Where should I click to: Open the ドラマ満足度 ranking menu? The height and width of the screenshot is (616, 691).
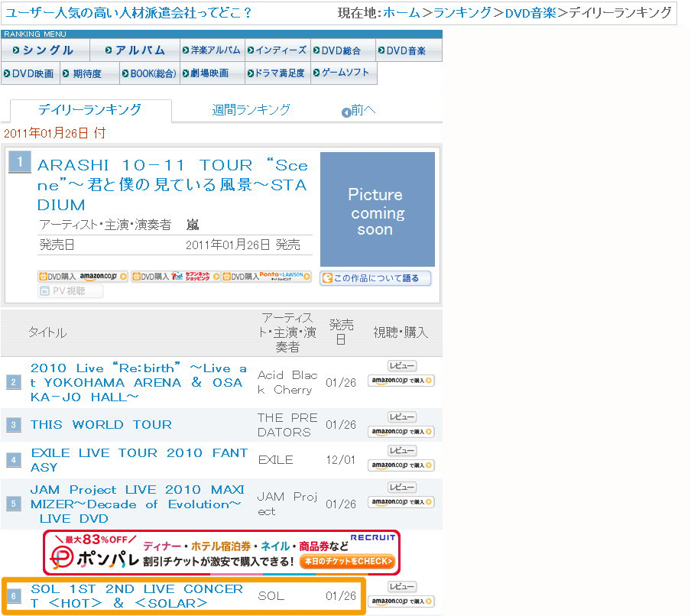point(277,73)
